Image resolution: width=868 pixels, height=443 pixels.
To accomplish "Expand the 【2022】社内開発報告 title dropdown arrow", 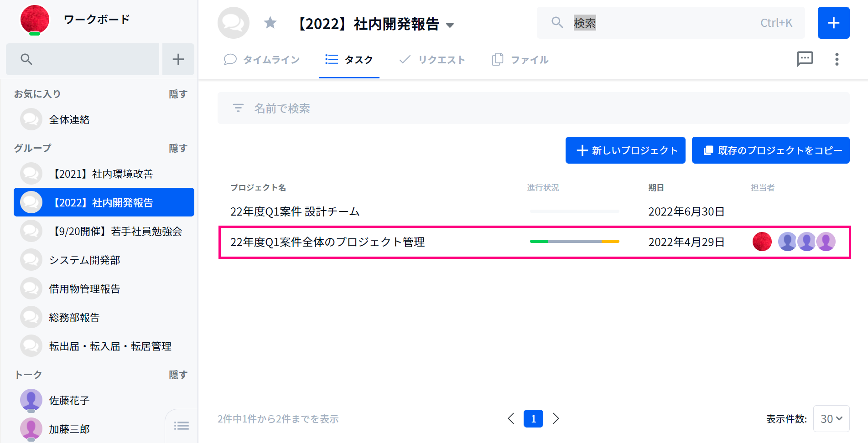I will (450, 25).
